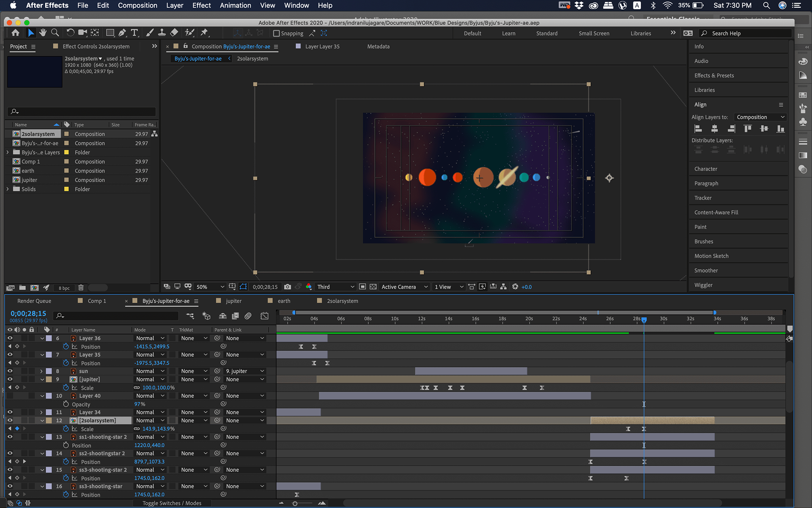Select the Pen tool
Viewport: 812px width, 508px height.
(x=122, y=33)
